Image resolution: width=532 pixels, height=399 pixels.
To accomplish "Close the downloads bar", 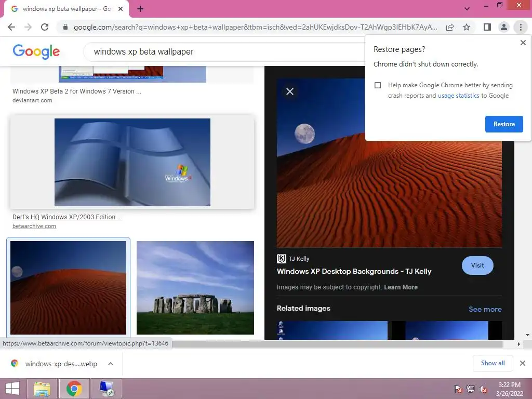I will 523,363.
